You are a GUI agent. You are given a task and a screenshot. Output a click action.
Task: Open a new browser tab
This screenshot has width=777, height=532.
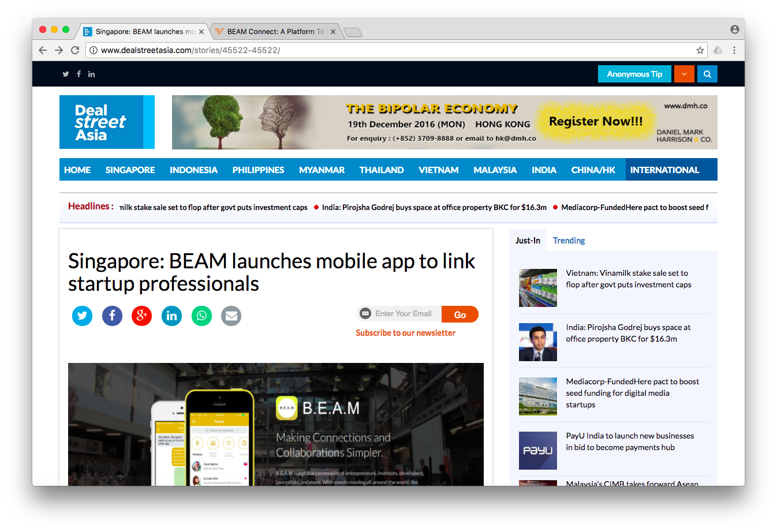tap(353, 32)
